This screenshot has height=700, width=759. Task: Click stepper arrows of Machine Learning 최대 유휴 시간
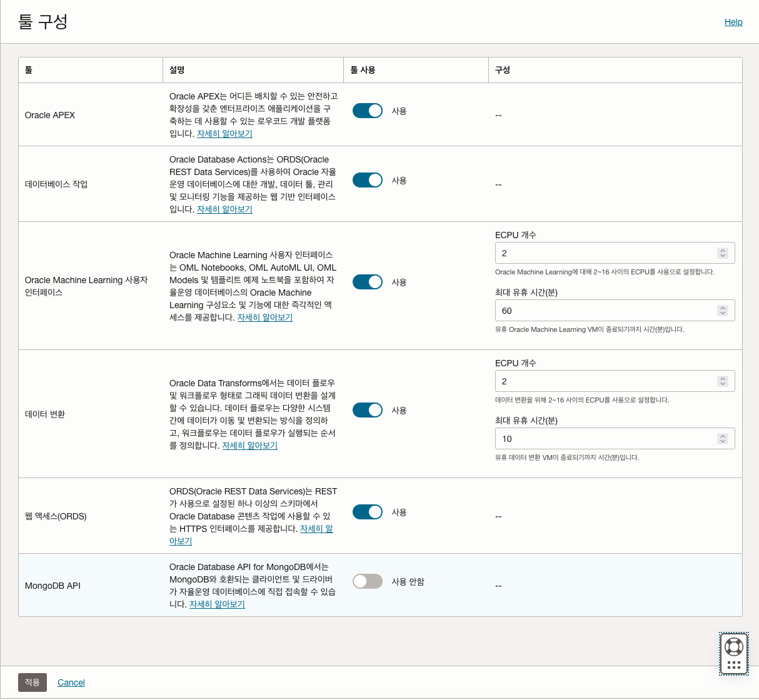[x=723, y=311]
